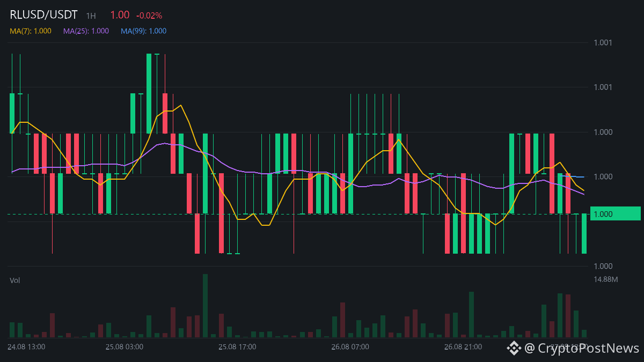644x362 pixels.
Task: Select the MA(25): 1.000 indicator label
Action: pos(86,31)
